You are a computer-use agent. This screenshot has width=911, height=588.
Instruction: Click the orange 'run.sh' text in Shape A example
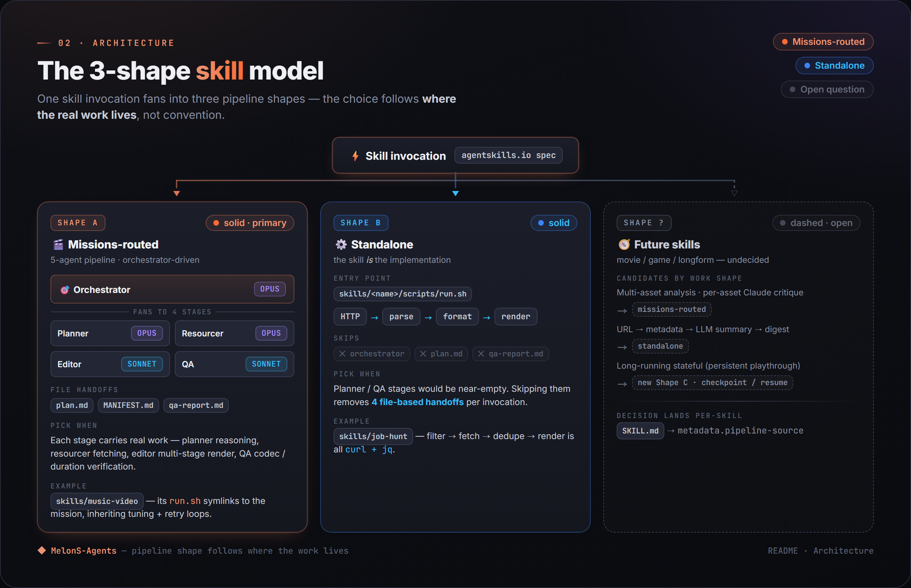[x=185, y=501]
